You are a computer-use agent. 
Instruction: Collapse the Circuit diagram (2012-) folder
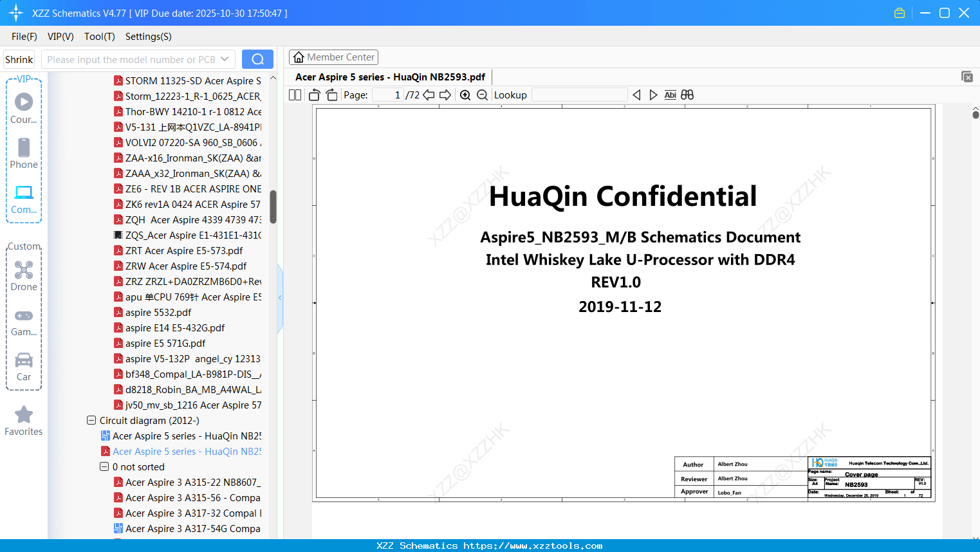[91, 421]
